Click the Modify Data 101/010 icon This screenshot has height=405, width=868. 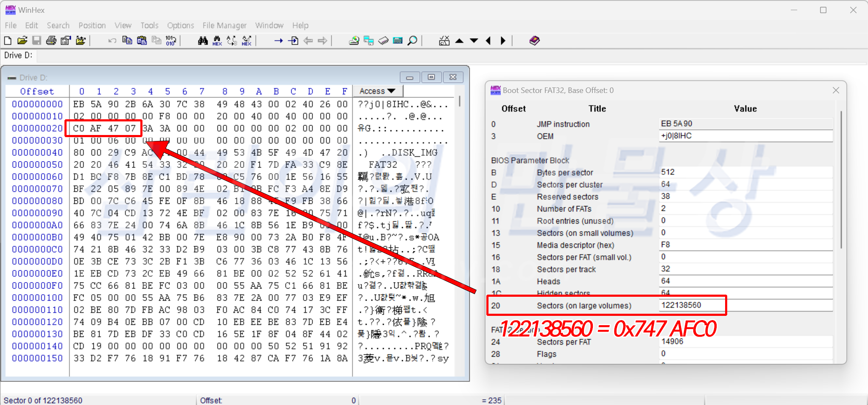170,41
